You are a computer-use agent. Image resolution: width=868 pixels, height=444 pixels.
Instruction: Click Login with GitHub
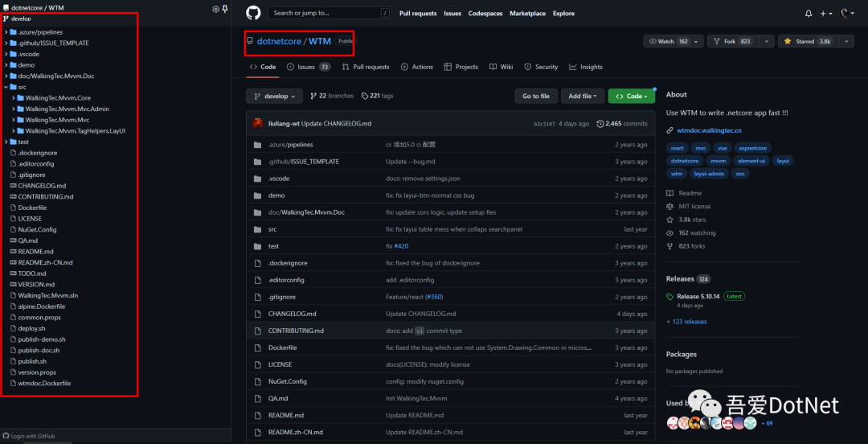point(29,436)
